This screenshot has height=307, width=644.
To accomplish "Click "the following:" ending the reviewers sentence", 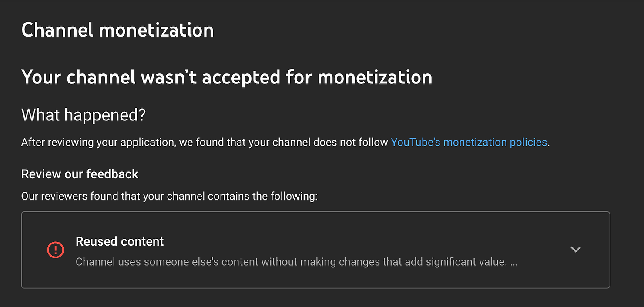I will (x=285, y=196).
